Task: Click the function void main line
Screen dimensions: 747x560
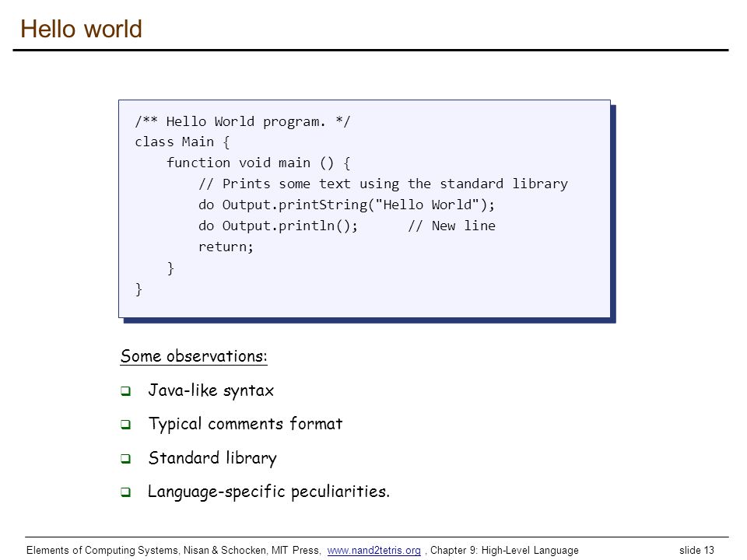Action: click(258, 163)
